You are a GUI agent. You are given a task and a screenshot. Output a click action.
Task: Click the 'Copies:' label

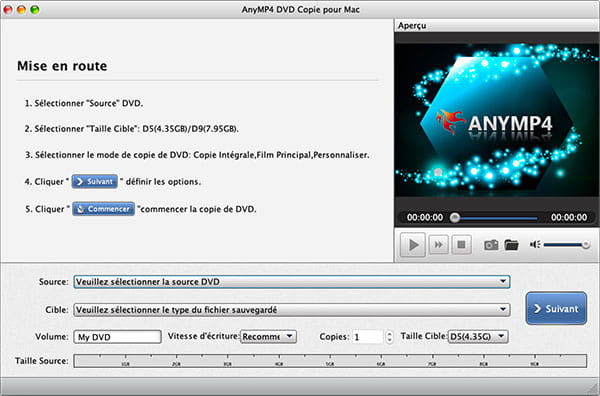334,337
